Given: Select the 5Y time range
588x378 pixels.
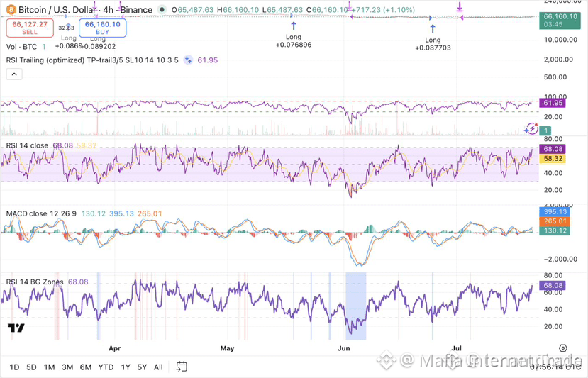Looking at the screenshot, I should pyautogui.click(x=142, y=367).
